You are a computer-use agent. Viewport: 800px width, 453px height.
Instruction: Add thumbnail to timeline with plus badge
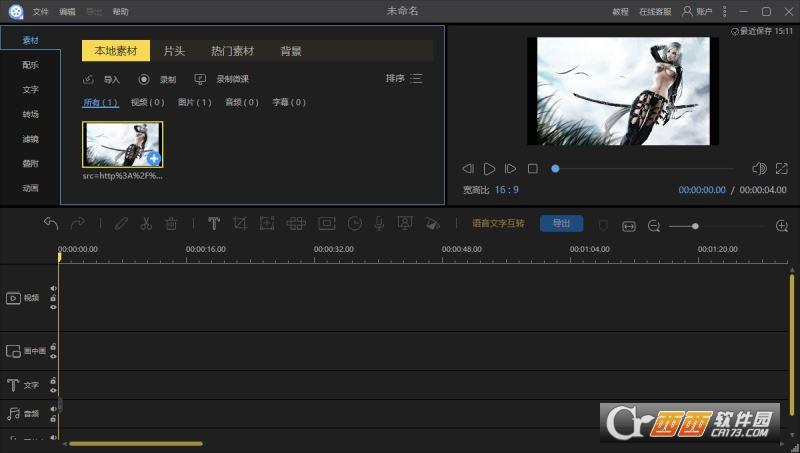(x=154, y=159)
